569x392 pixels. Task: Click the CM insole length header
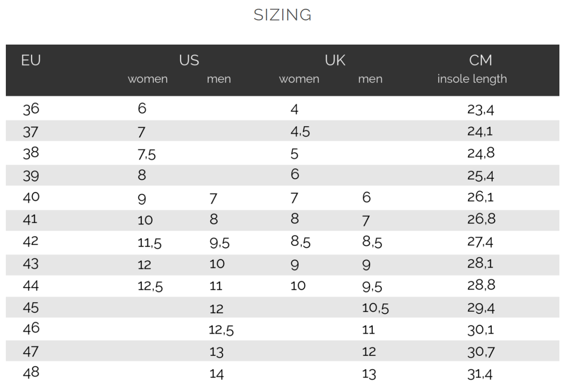pos(472,69)
